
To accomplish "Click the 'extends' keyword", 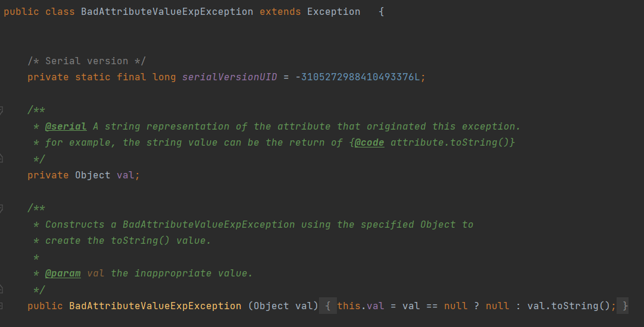I will 280,12.
